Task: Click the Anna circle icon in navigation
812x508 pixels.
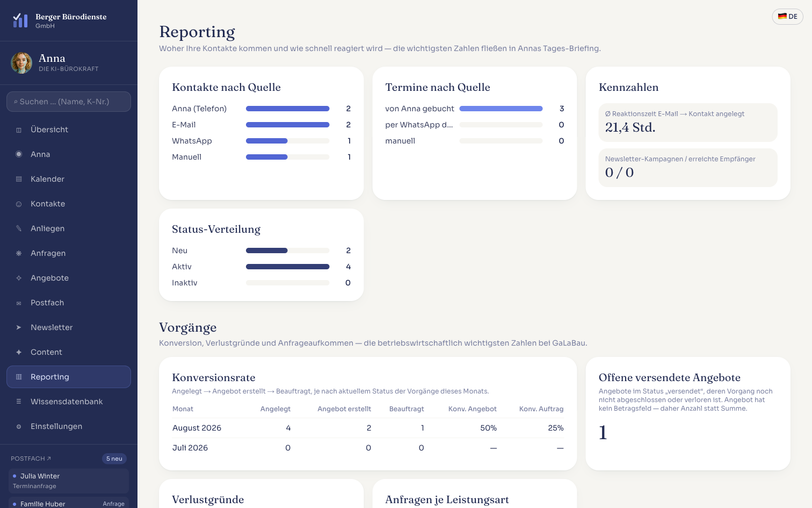Action: (19, 154)
